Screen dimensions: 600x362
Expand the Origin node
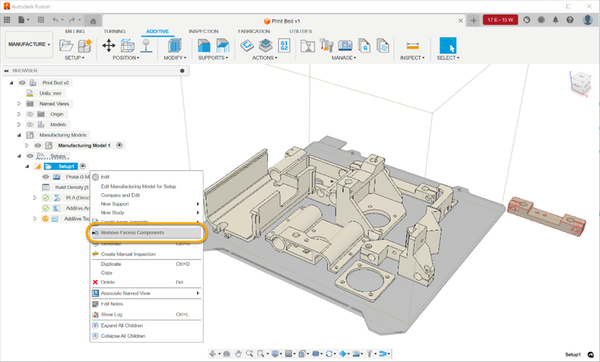pyautogui.click(x=19, y=114)
